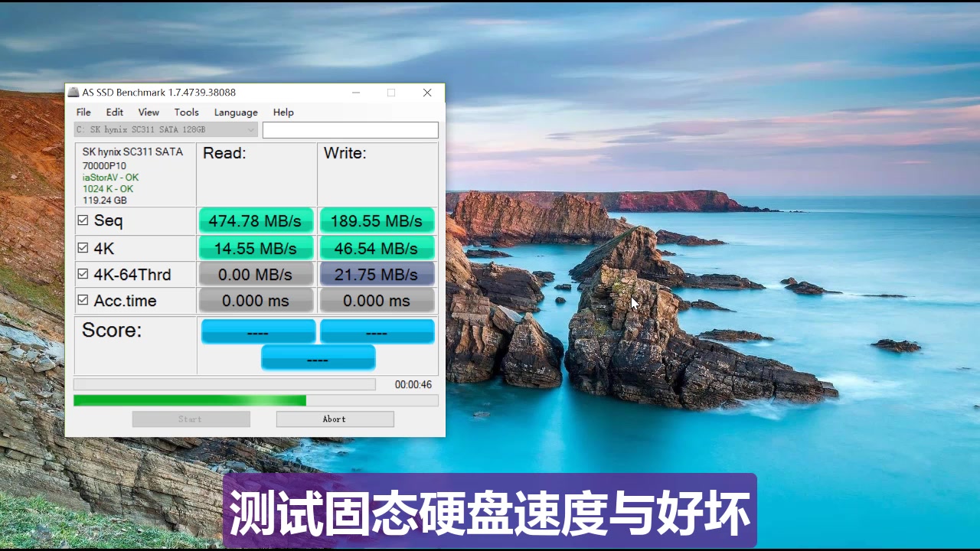Click the green Seq read result tile
The width and height of the screenshot is (980, 551).
pos(256,220)
